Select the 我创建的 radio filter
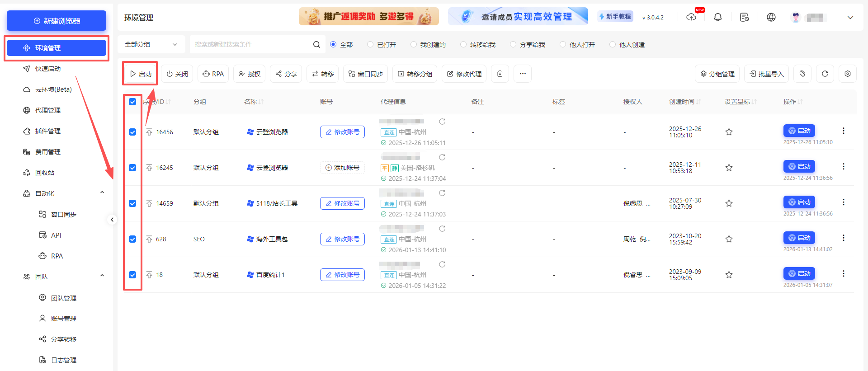Image resolution: width=868 pixels, height=371 pixels. click(414, 44)
